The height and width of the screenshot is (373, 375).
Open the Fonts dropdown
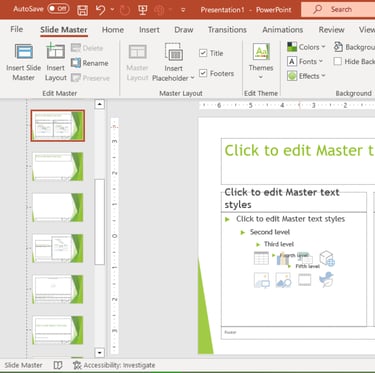coord(305,61)
